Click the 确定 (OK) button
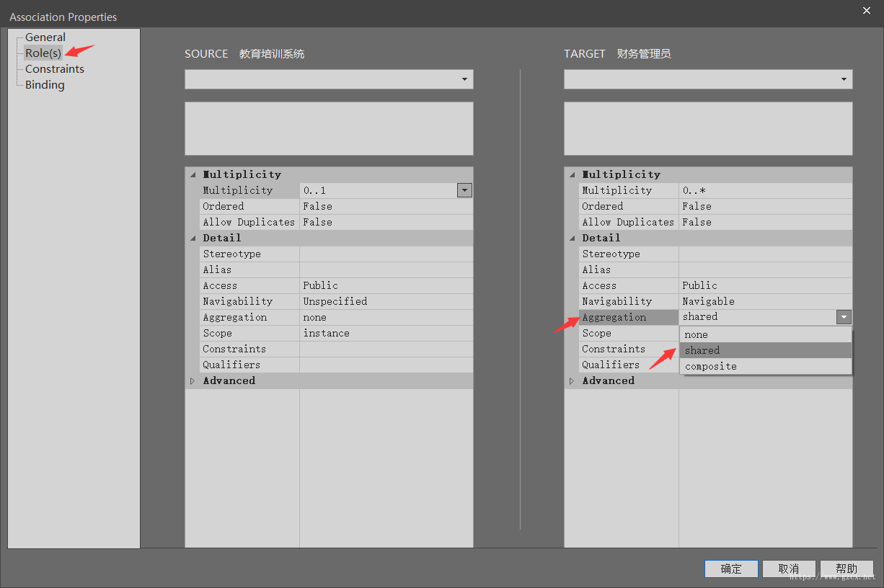 point(731,569)
